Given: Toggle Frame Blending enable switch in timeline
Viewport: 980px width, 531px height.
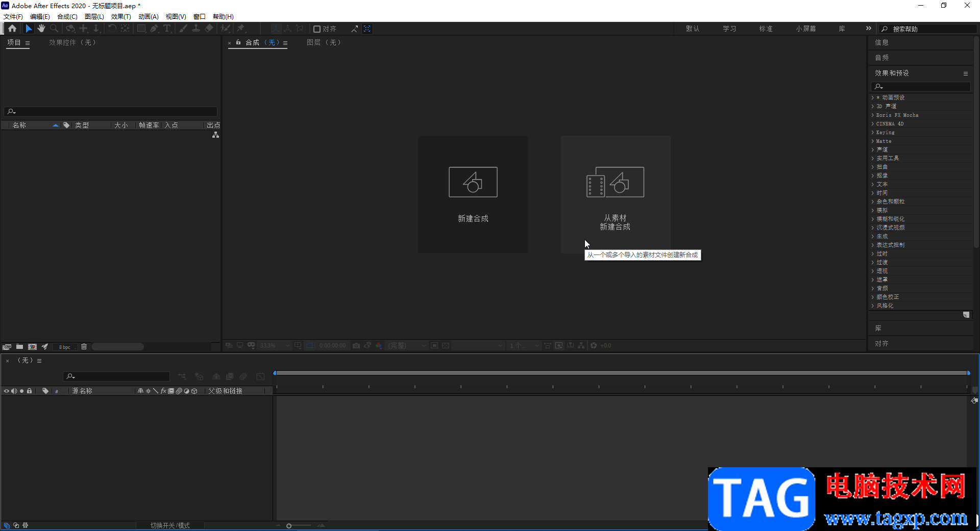Looking at the screenshot, I should coord(230,376).
